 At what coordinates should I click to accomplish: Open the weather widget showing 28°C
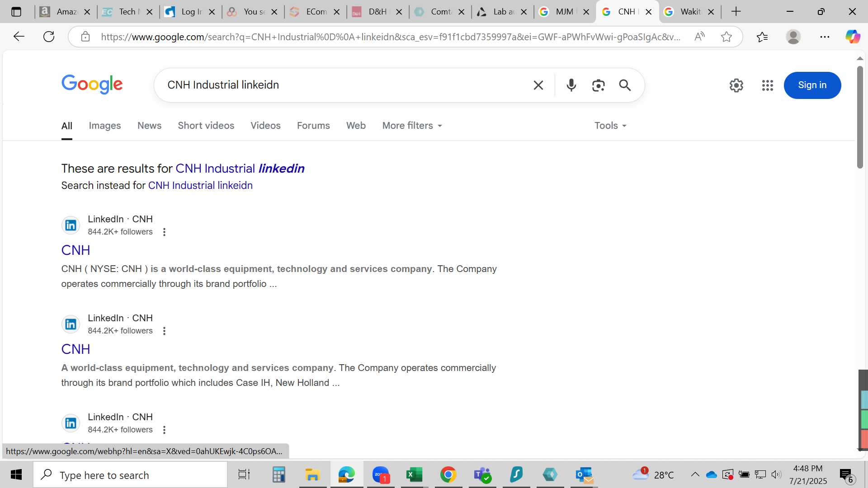tap(653, 474)
